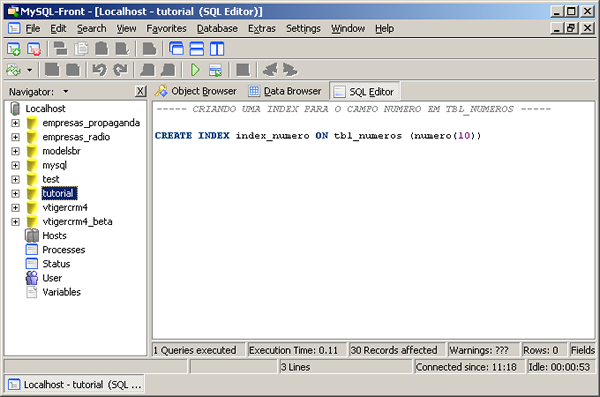Image resolution: width=600 pixels, height=397 pixels.
Task: Expand the test database node
Action: coord(15,180)
